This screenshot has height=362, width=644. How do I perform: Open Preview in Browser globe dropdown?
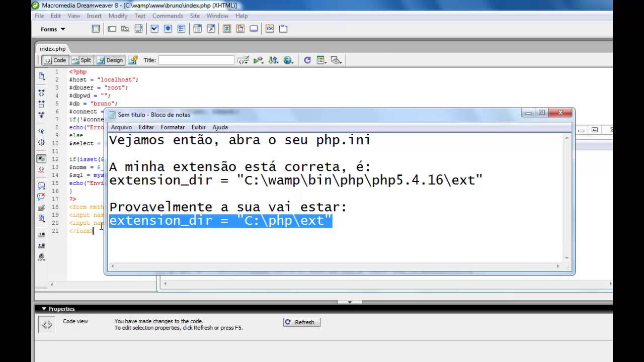pos(288,60)
